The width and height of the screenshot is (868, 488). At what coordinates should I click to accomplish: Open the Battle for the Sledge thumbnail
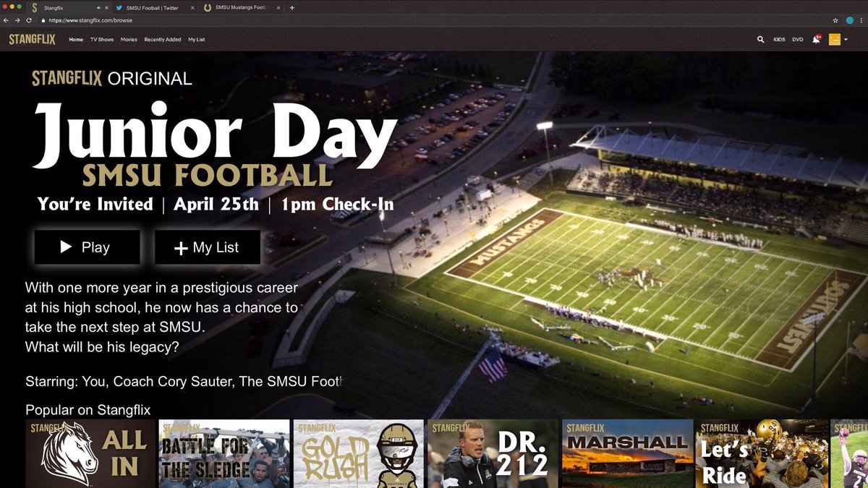click(224, 454)
